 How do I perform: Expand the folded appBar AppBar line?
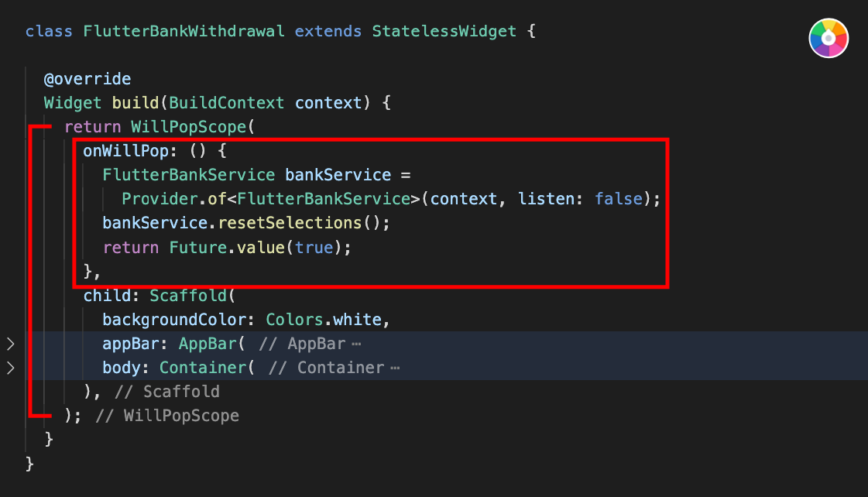pos(11,344)
